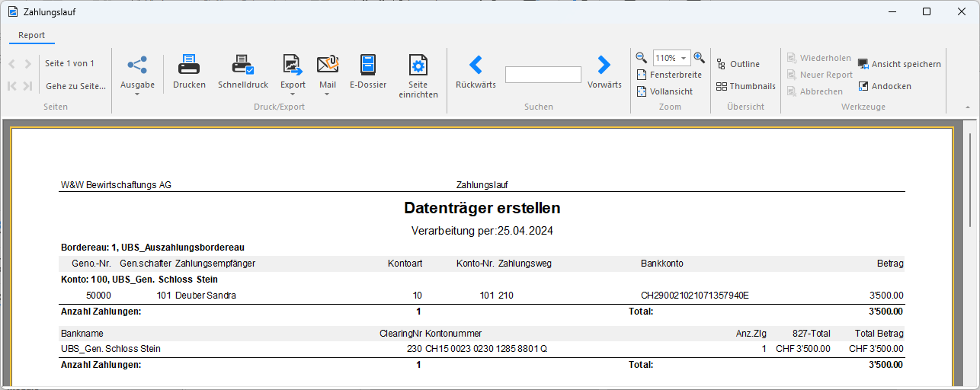Select the Report ribbon tab
This screenshot has width=980, height=390.
click(32, 35)
